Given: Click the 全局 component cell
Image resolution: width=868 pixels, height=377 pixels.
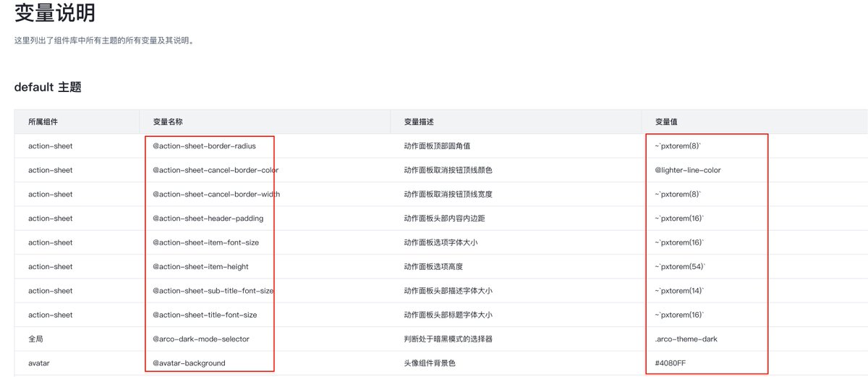Looking at the screenshot, I should coord(36,339).
